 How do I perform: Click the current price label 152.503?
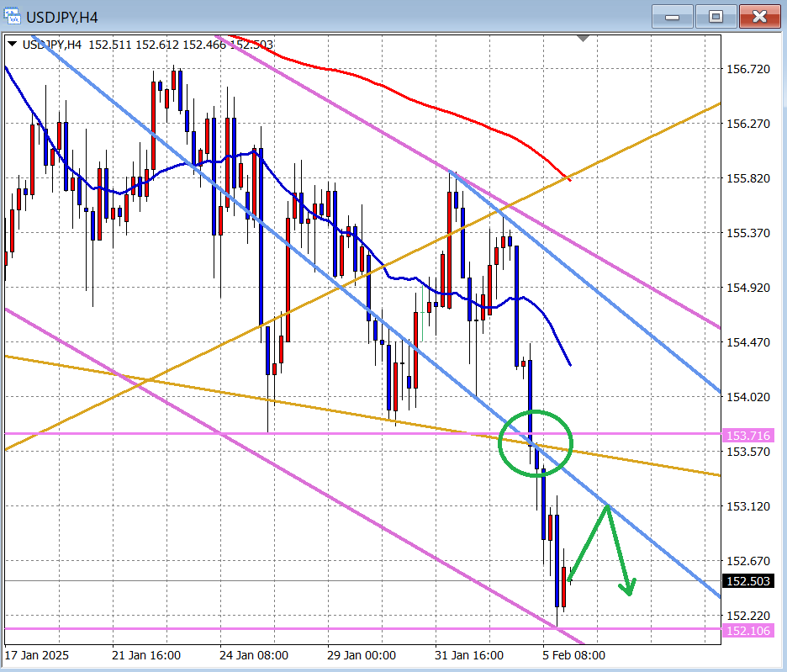tap(746, 581)
